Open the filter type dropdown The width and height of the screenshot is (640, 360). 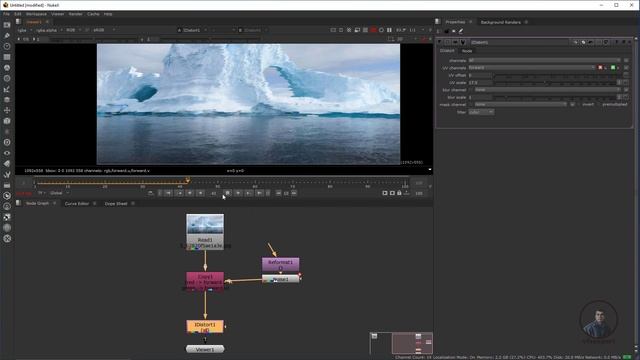(481, 112)
